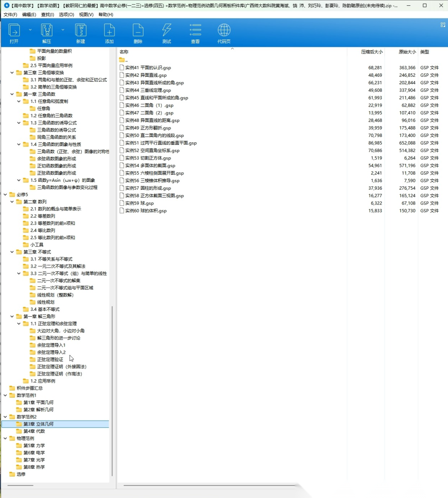Collapse the 必修5 folder tree node

pyautogui.click(x=5, y=195)
